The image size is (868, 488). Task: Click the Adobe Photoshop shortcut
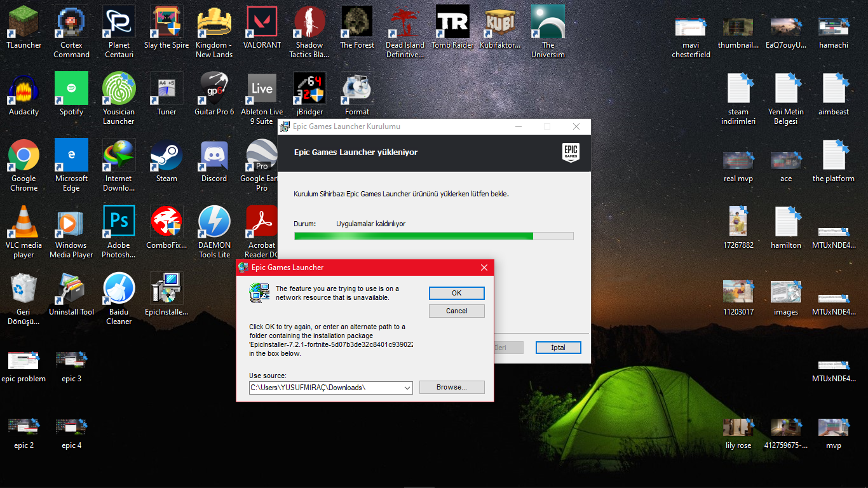click(119, 222)
